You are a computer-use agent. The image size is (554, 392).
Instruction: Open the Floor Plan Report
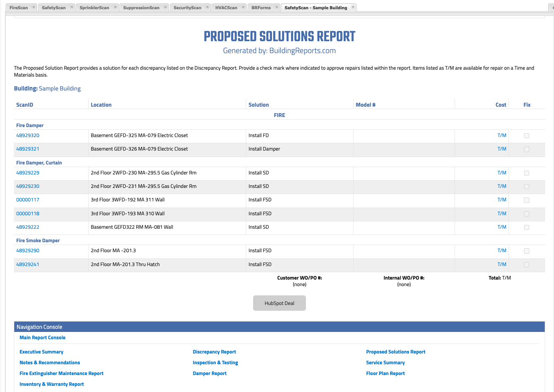(385, 373)
